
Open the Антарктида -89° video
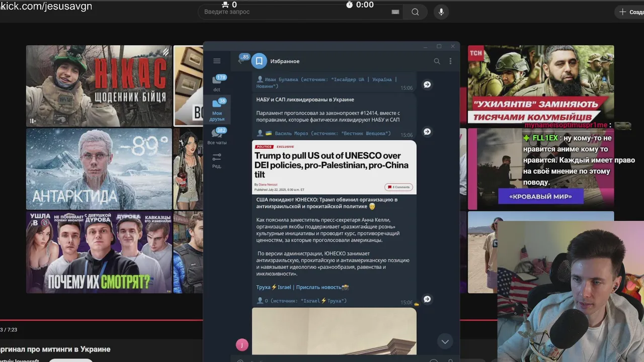coord(99,169)
